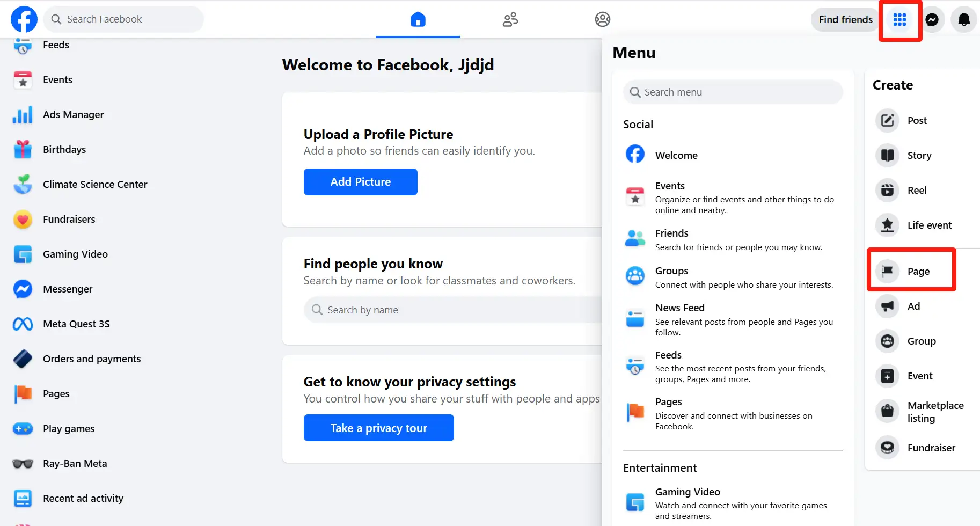This screenshot has height=526, width=980.
Task: Open the Home tab icon
Action: click(418, 19)
